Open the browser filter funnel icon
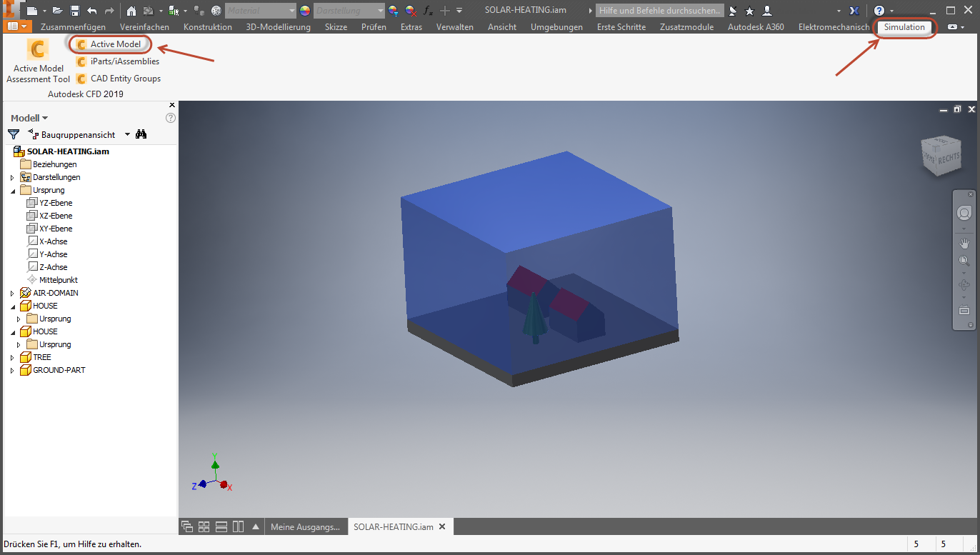This screenshot has height=555, width=980. tap(14, 134)
